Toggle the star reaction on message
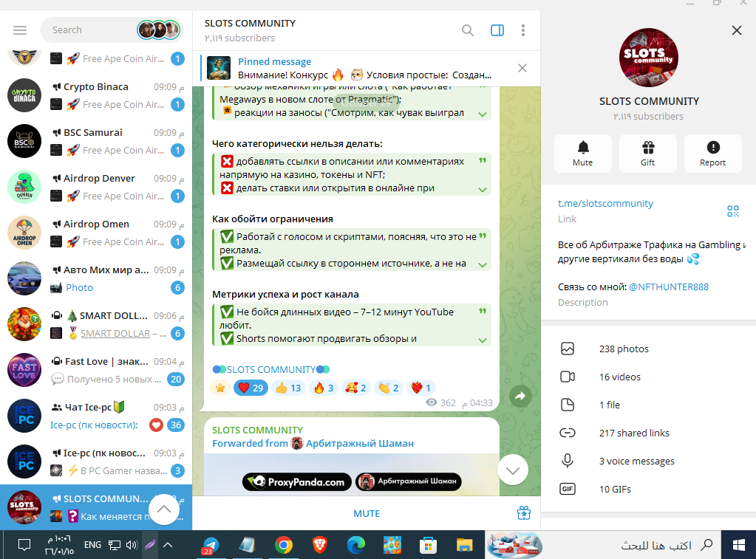Screen dimensions: 756x559 click(x=220, y=388)
